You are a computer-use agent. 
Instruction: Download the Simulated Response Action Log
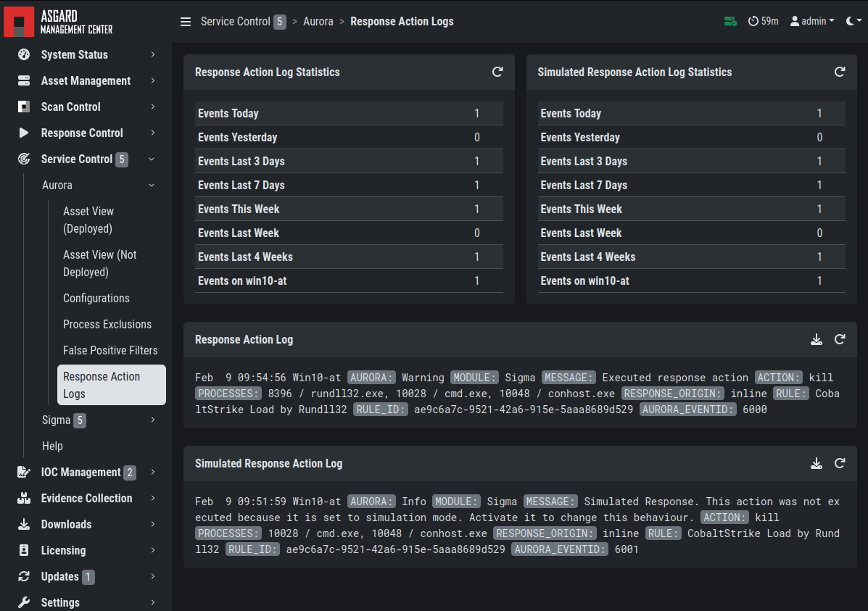[817, 463]
